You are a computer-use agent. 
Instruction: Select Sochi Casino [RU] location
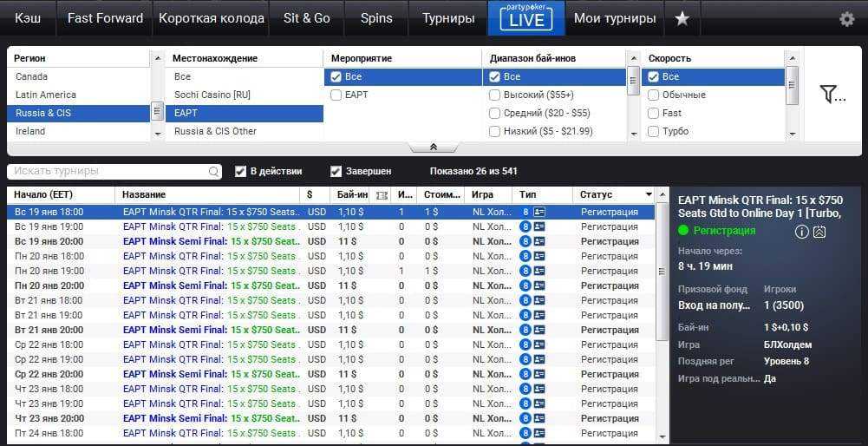point(245,95)
